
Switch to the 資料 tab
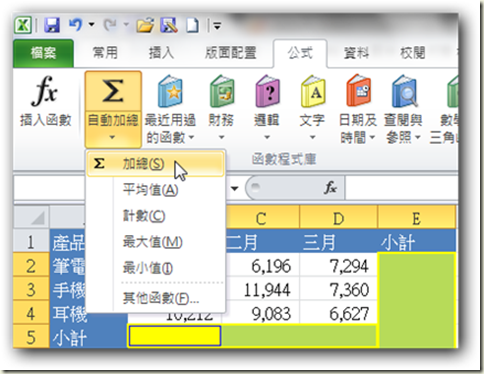pos(356,53)
